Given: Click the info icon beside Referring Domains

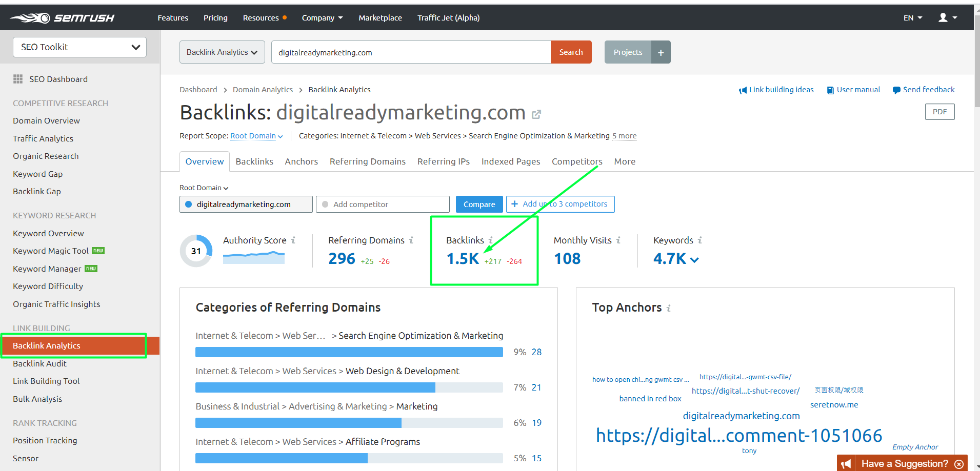Looking at the screenshot, I should click(x=411, y=240).
